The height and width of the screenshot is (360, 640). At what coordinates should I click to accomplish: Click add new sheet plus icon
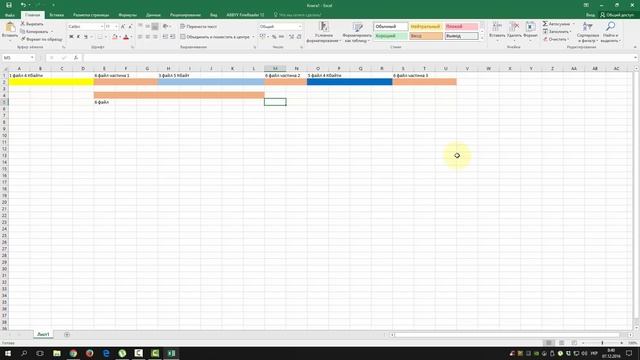[67, 335]
